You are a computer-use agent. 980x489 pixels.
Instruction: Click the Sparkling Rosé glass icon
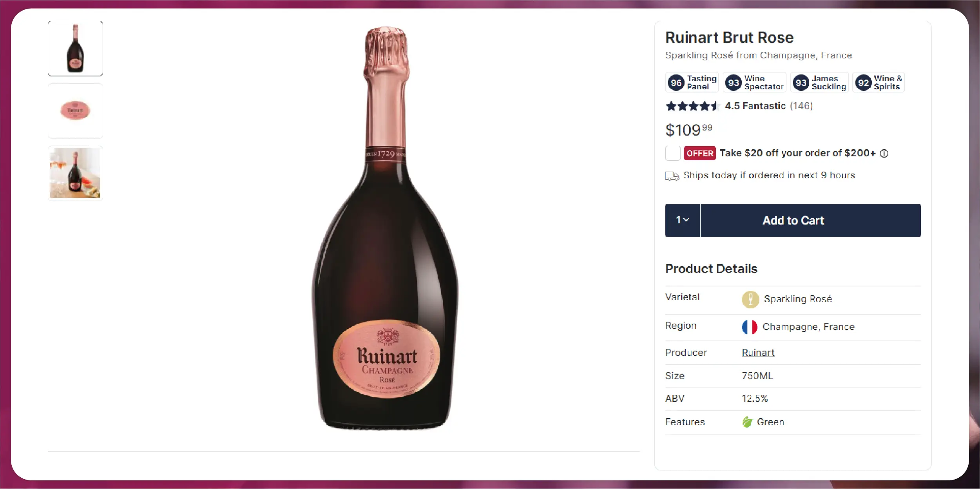[750, 299]
